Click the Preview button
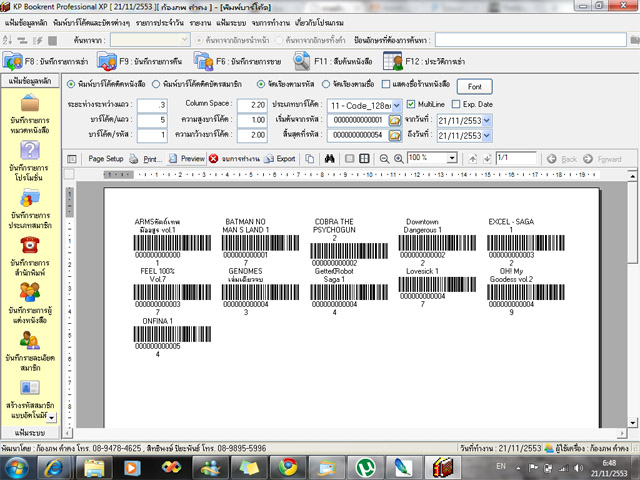The image size is (640, 480). (x=187, y=159)
